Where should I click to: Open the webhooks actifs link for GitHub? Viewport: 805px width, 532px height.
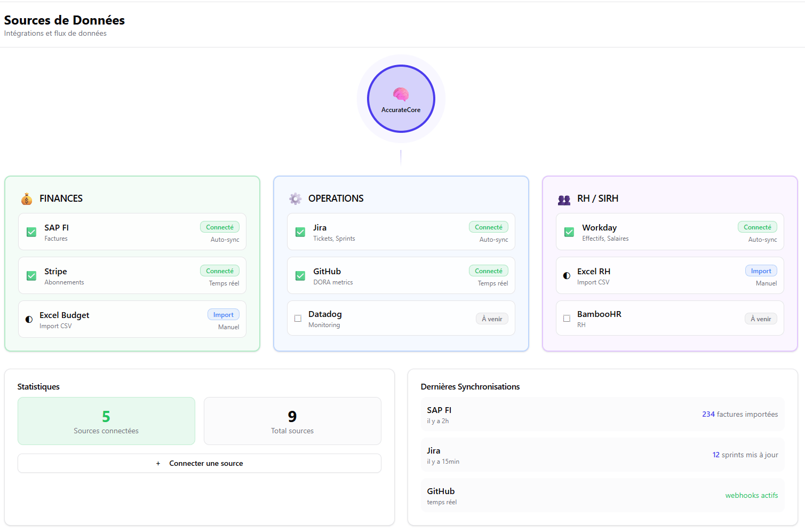(751, 495)
